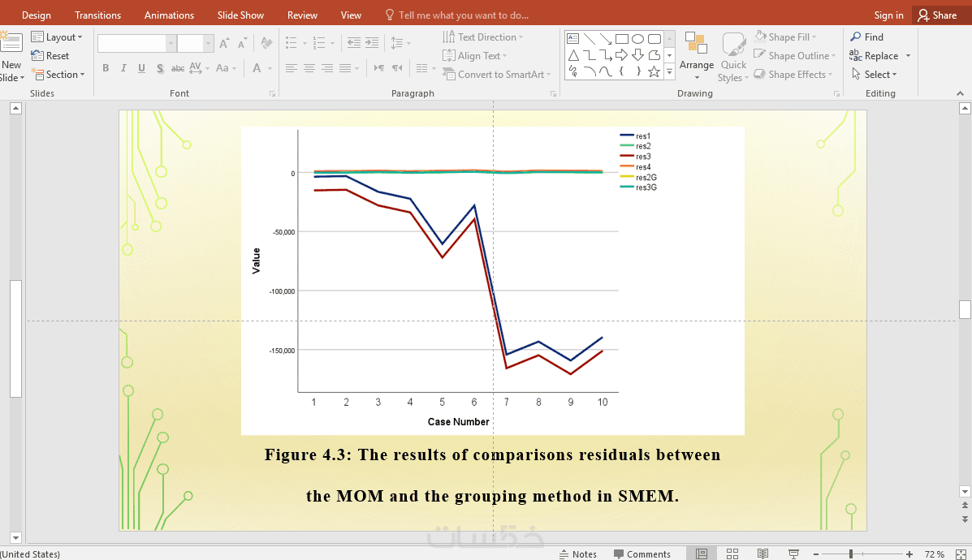Open the Text Direction dropdown

click(483, 37)
